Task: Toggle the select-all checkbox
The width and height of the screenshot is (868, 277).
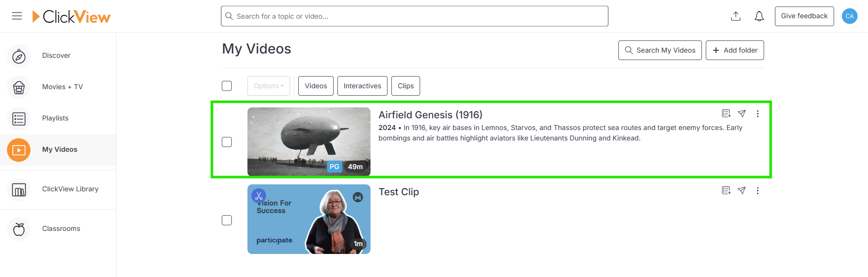Action: (227, 86)
